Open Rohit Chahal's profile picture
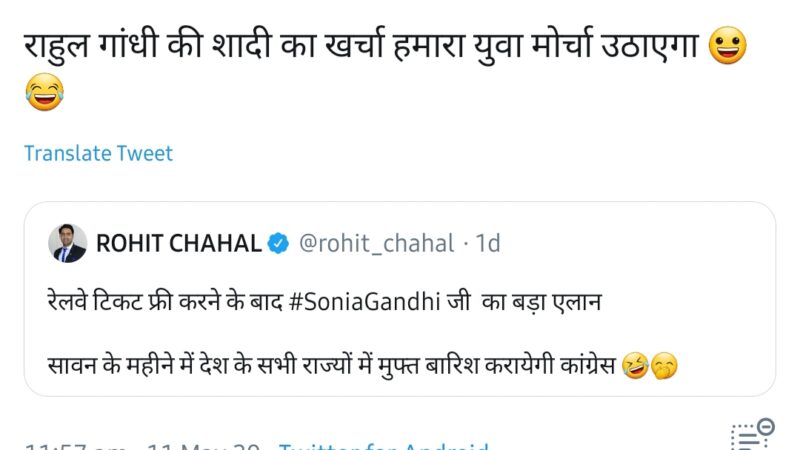 68,243
